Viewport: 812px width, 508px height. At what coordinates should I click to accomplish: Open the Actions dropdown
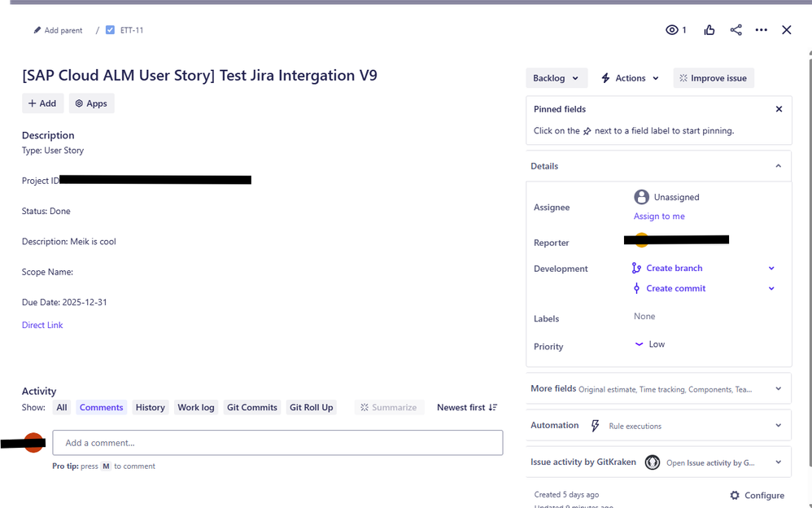(x=630, y=78)
